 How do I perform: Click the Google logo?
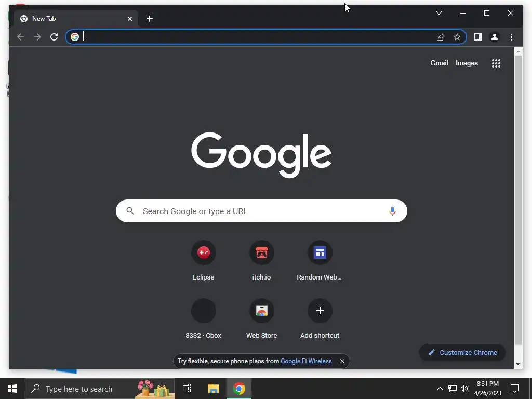click(x=261, y=155)
